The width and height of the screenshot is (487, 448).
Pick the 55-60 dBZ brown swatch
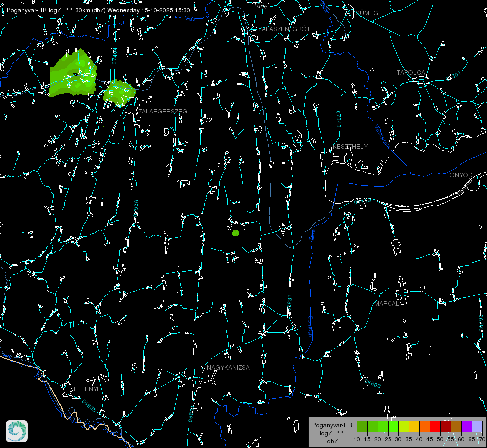pos(456,426)
